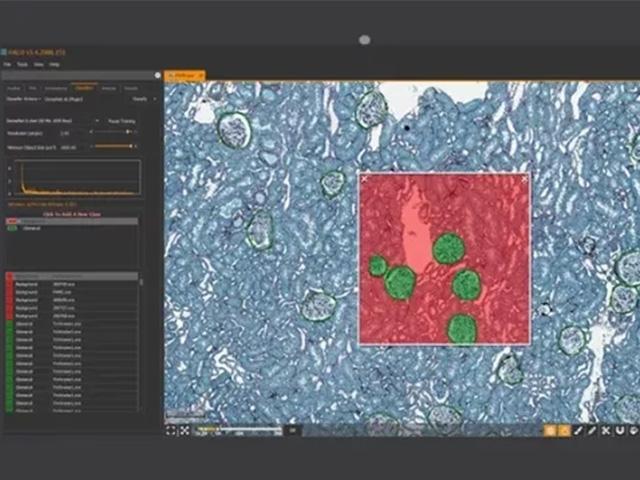Expand the classifier type combo box arrow
The width and height of the screenshot is (640, 480).
[97, 121]
